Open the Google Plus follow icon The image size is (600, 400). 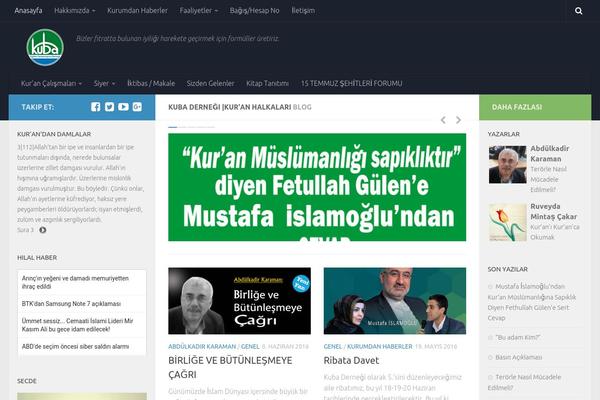(x=137, y=107)
